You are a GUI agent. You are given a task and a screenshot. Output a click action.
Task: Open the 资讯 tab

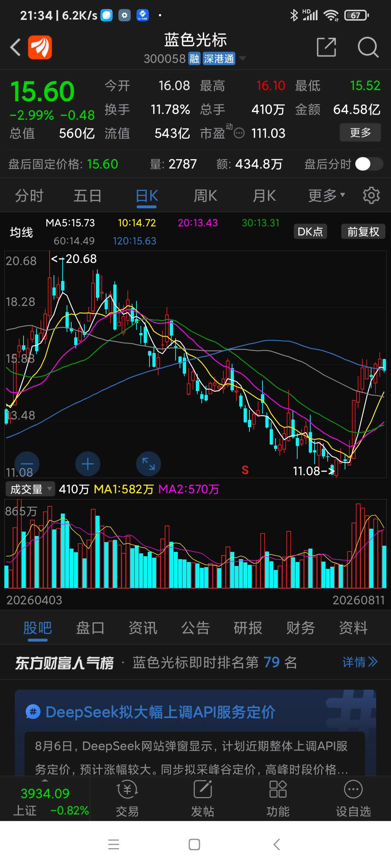[143, 628]
